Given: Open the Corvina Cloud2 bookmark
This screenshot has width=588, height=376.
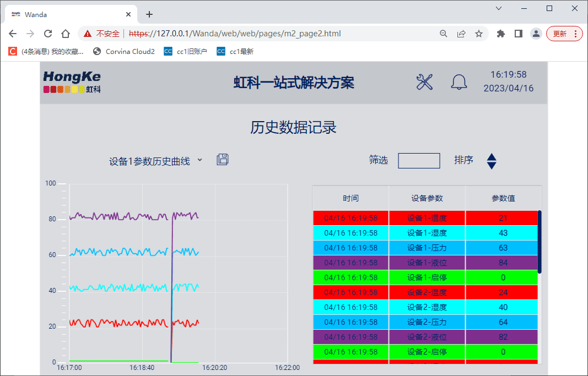Looking at the screenshot, I should (124, 51).
